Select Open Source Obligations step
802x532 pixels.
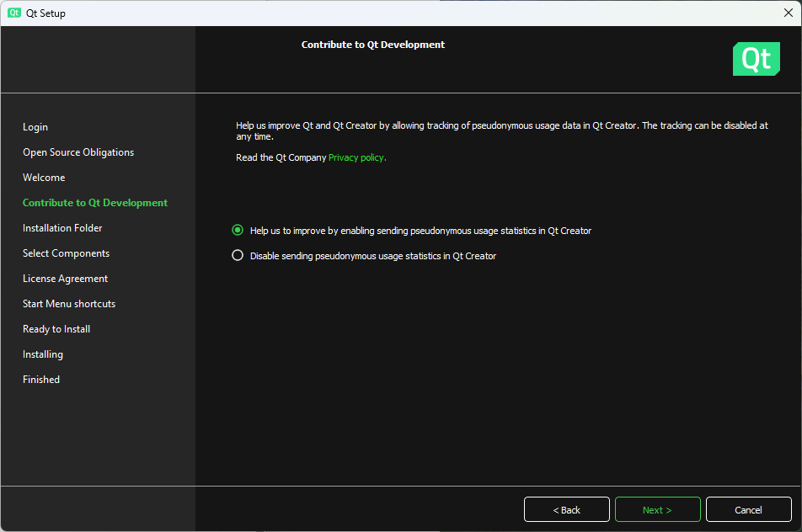[x=78, y=152]
